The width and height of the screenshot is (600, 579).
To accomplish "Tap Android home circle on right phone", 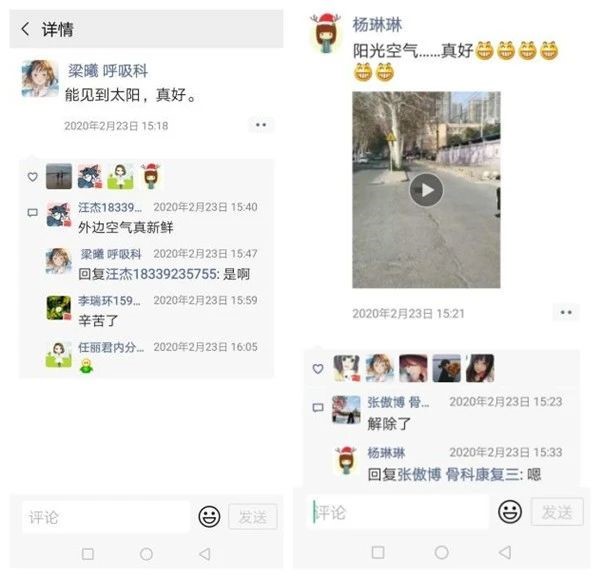I will 441,552.
